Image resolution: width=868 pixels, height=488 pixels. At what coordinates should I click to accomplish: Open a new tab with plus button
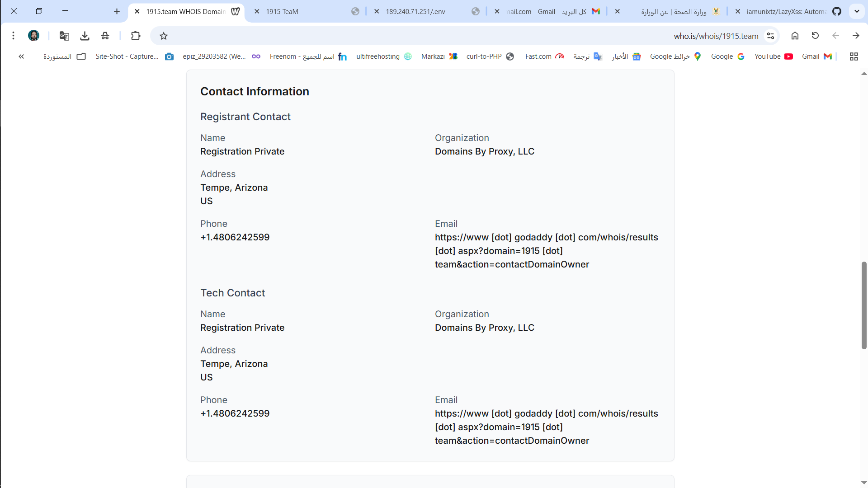[x=117, y=11]
